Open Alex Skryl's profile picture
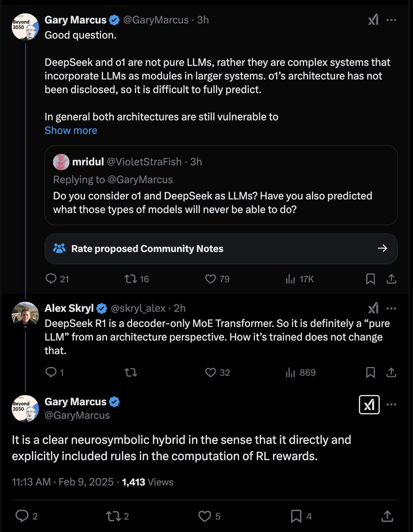This screenshot has height=532, width=413. [25, 315]
